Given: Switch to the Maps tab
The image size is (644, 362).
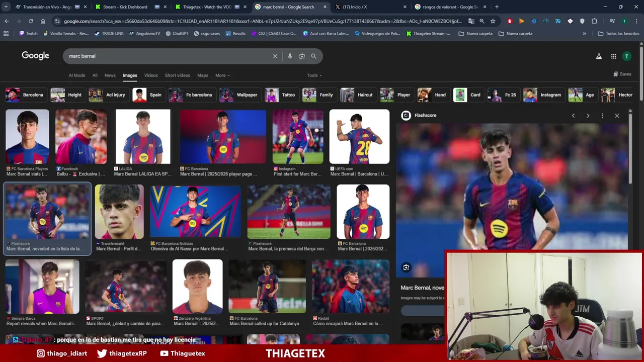Looking at the screenshot, I should (x=203, y=75).
